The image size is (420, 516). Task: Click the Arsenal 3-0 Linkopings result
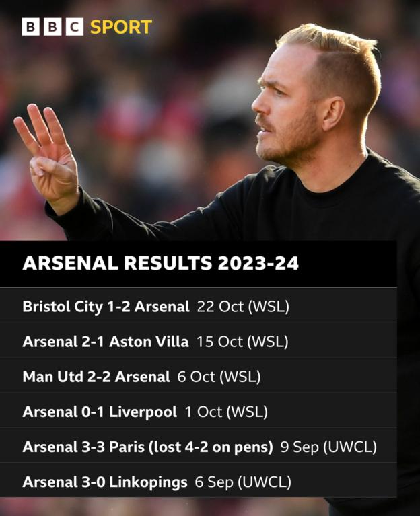[x=105, y=482]
